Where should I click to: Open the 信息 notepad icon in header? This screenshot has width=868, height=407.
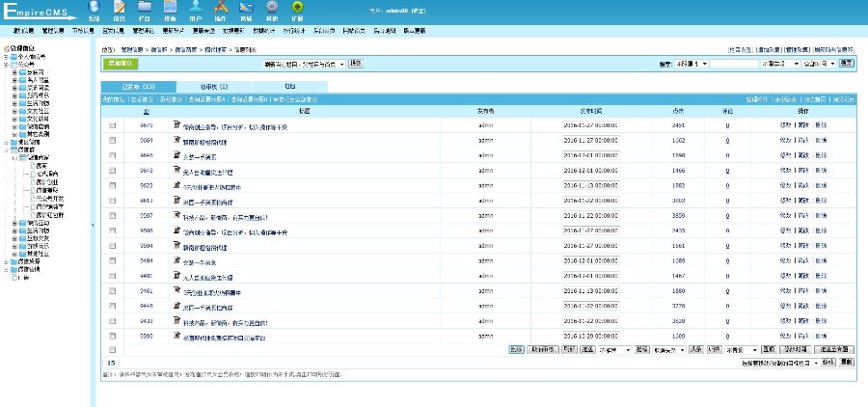tap(120, 7)
